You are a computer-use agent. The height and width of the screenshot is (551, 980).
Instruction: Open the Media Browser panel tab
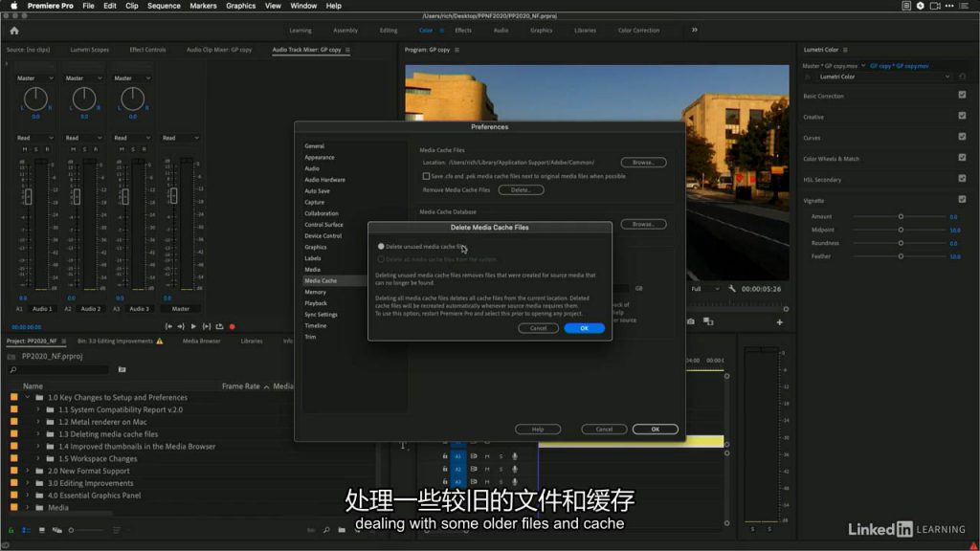(201, 342)
